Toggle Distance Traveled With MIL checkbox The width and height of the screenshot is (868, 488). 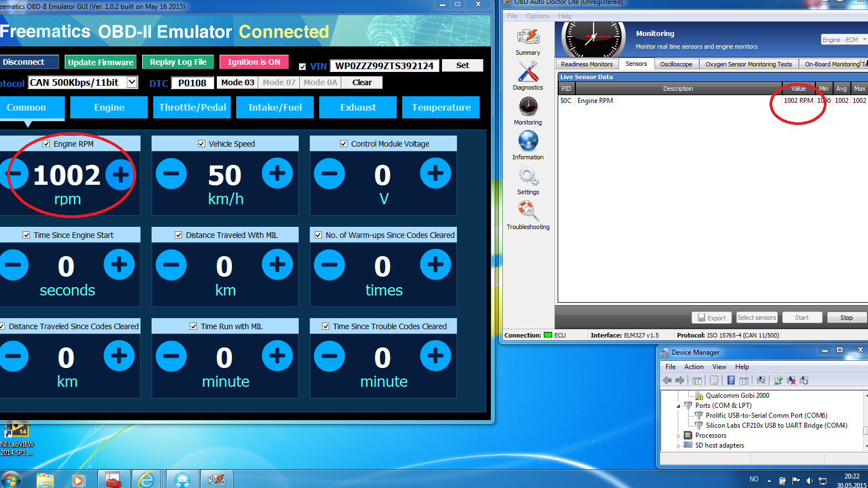click(178, 235)
